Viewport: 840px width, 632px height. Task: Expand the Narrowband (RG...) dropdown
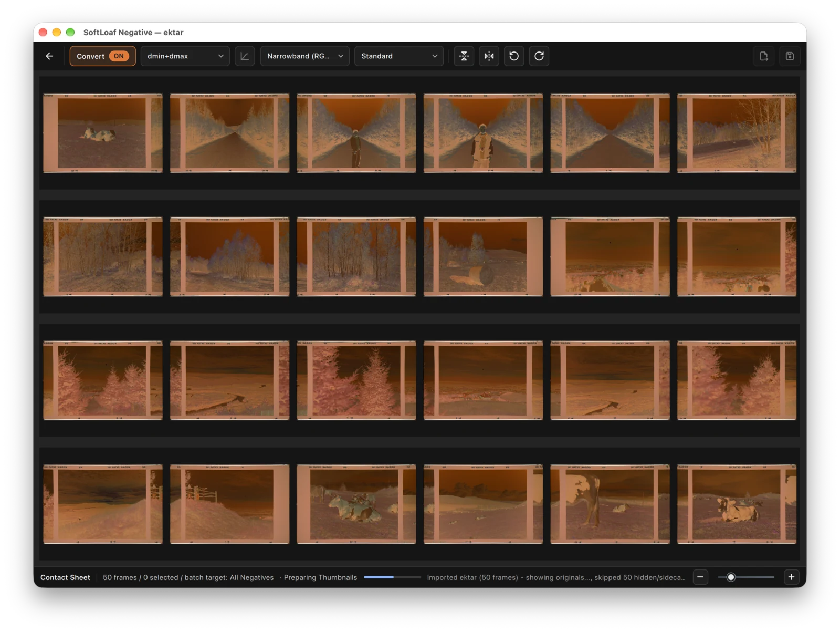coord(305,56)
